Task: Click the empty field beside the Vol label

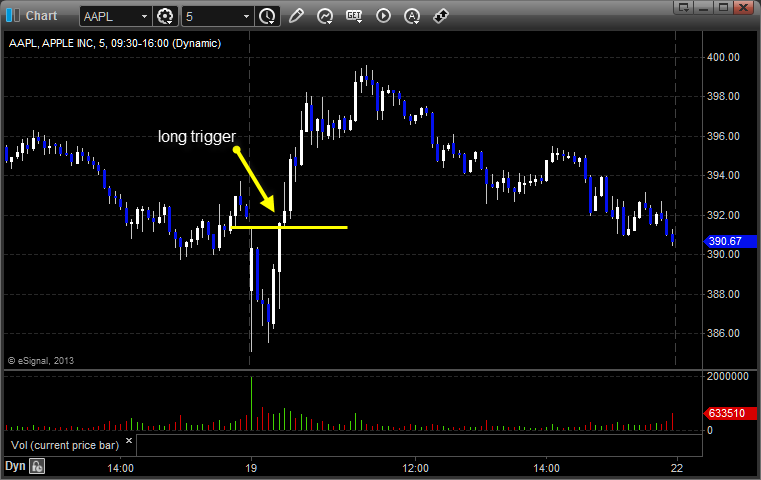Action: point(419,445)
